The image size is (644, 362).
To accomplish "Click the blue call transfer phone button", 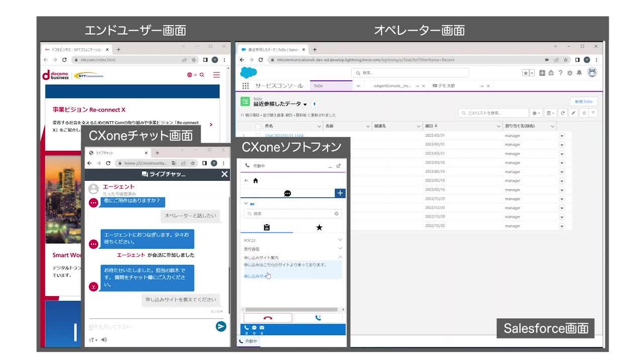I will [x=318, y=318].
